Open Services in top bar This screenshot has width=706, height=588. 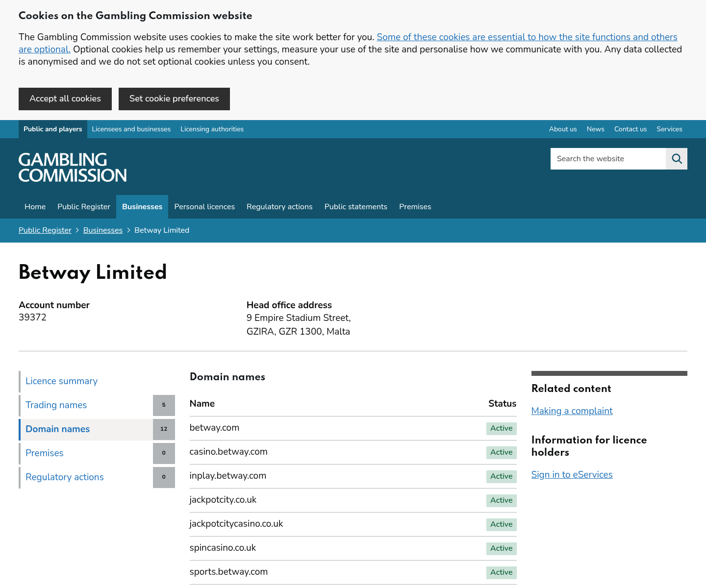click(x=669, y=129)
